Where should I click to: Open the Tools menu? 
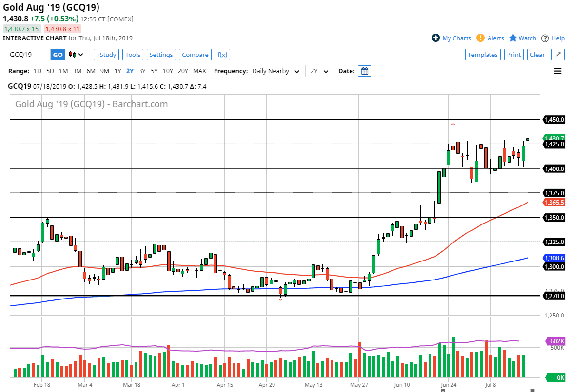click(x=133, y=55)
